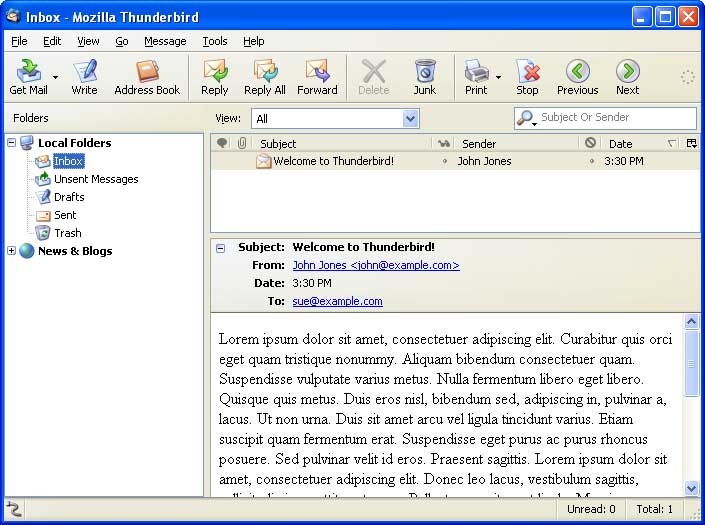The width and height of the screenshot is (705, 525).
Task: Compose a new message with Write
Action: (x=85, y=77)
